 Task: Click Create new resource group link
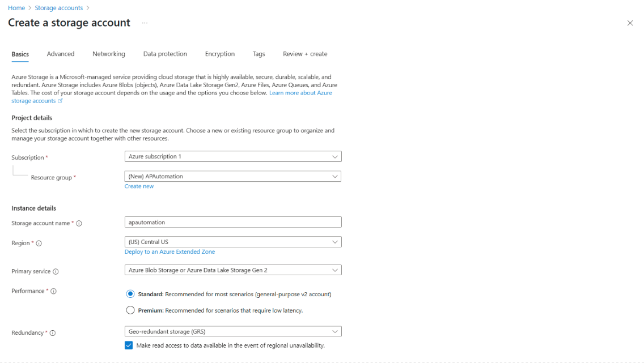tap(139, 186)
